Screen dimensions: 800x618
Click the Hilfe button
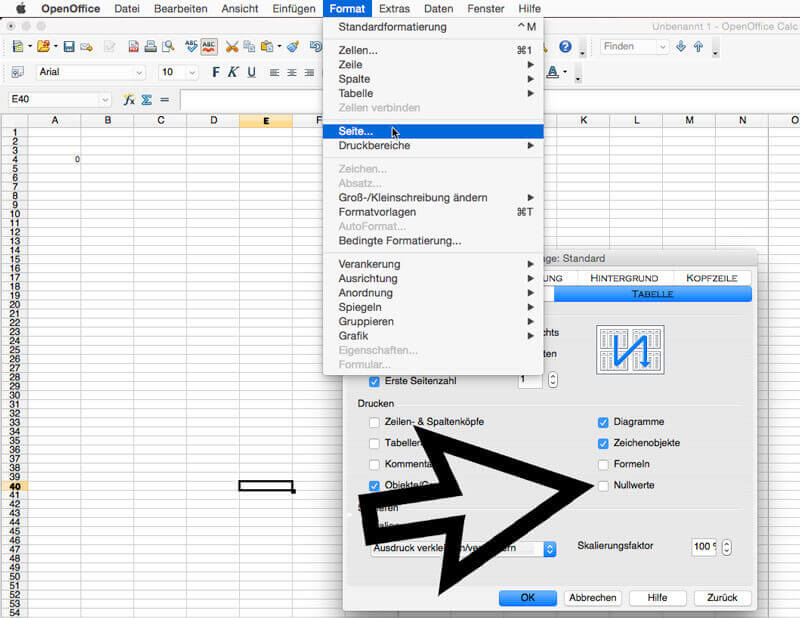[657, 597]
